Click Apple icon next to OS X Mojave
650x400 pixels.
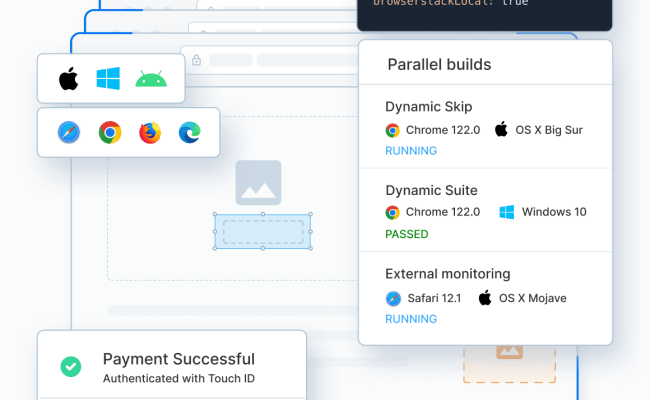click(x=485, y=298)
